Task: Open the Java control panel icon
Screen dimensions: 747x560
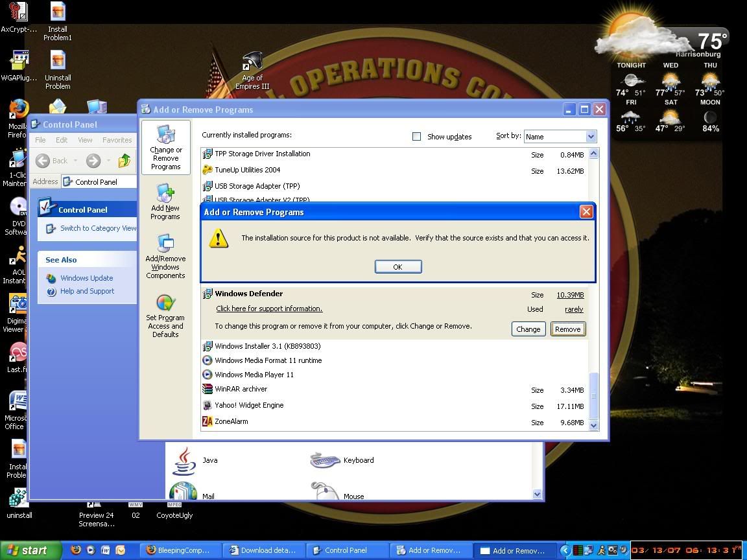Action: click(x=184, y=460)
